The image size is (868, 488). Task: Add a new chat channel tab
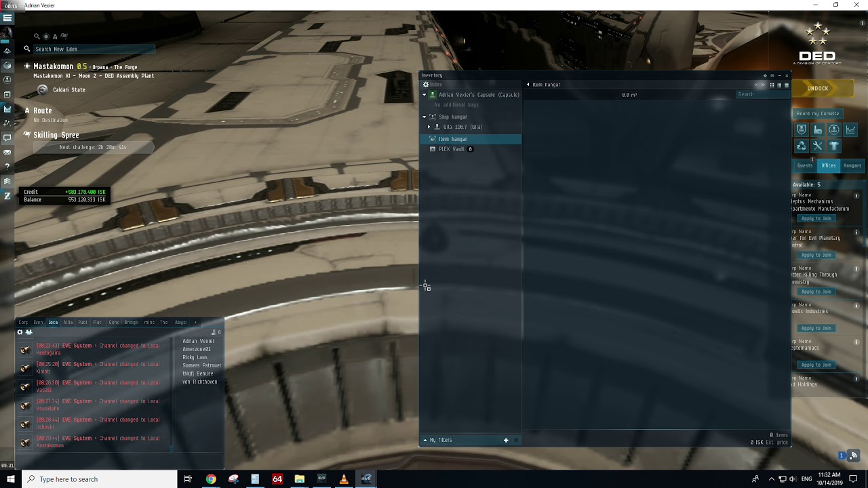tap(195, 323)
